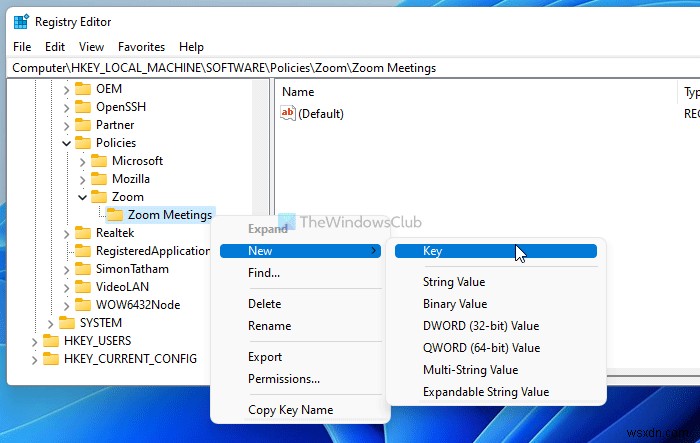The image size is (700, 443).
Task: Open the View menu
Action: coord(91,47)
